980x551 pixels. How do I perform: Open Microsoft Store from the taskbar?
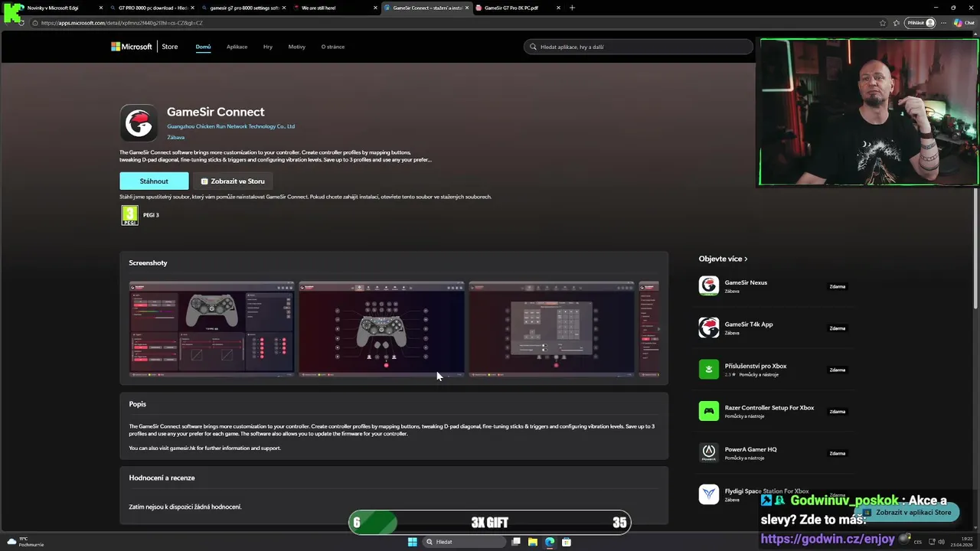pos(567,542)
